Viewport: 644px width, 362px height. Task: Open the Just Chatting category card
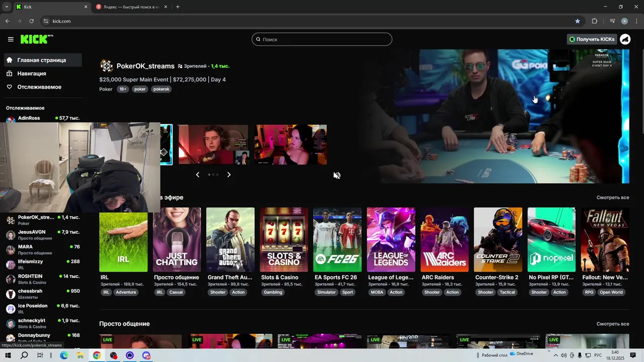[x=177, y=240]
